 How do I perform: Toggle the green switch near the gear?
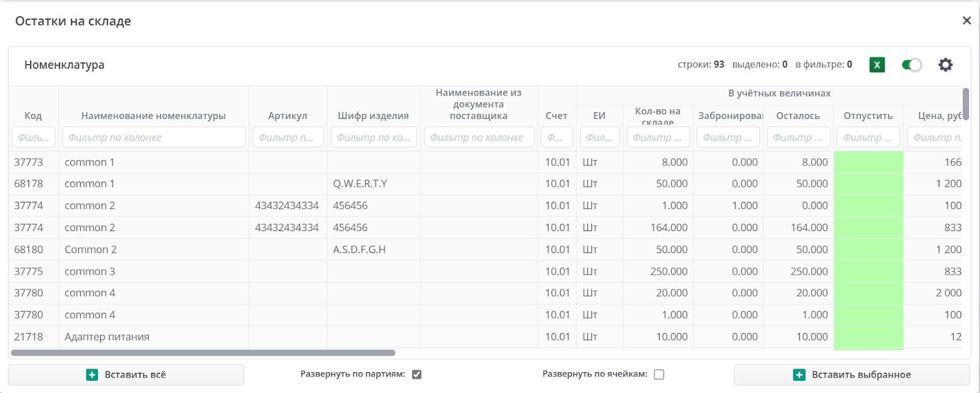(x=911, y=64)
